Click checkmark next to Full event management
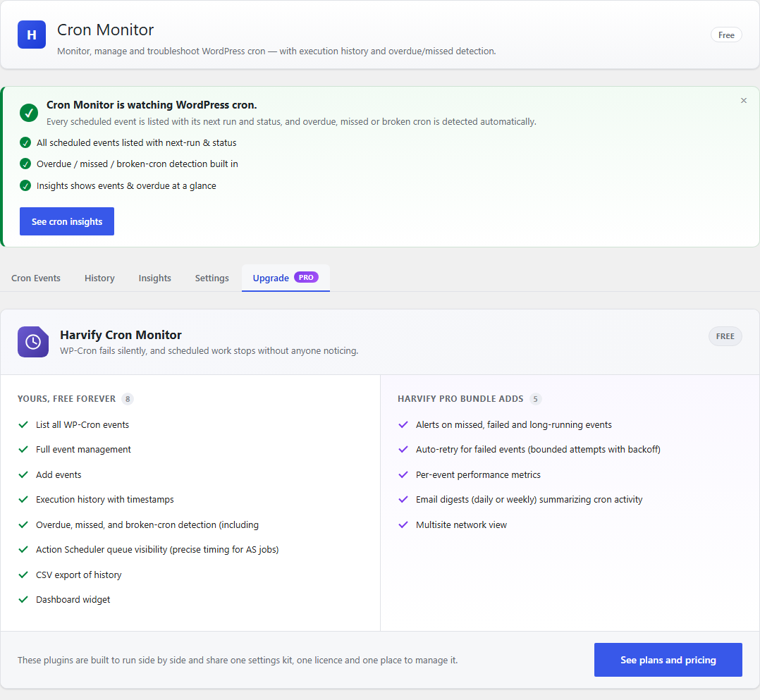 [x=23, y=449]
